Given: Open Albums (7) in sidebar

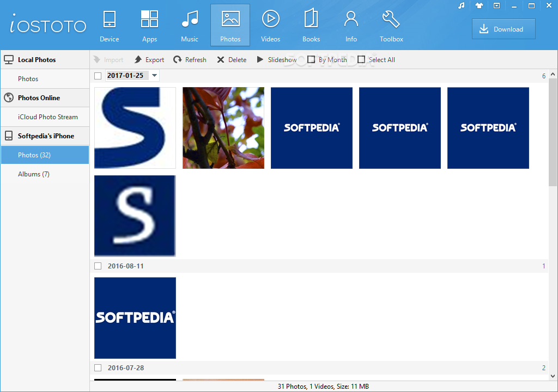Looking at the screenshot, I should (45, 174).
